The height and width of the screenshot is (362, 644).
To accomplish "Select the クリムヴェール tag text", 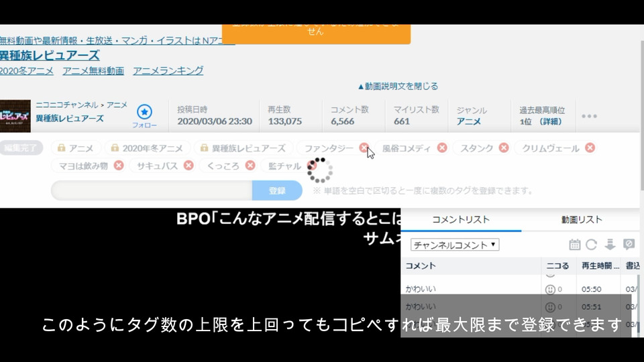I will click(x=550, y=148).
